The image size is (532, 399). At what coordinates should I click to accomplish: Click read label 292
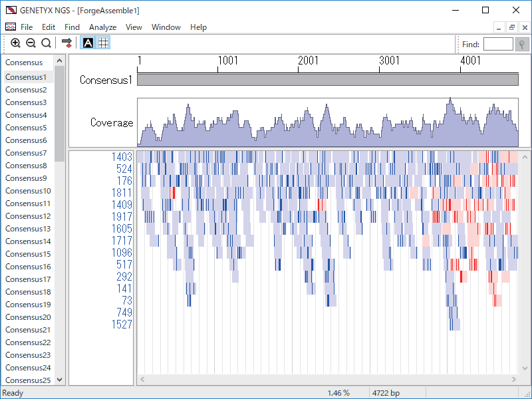click(124, 277)
